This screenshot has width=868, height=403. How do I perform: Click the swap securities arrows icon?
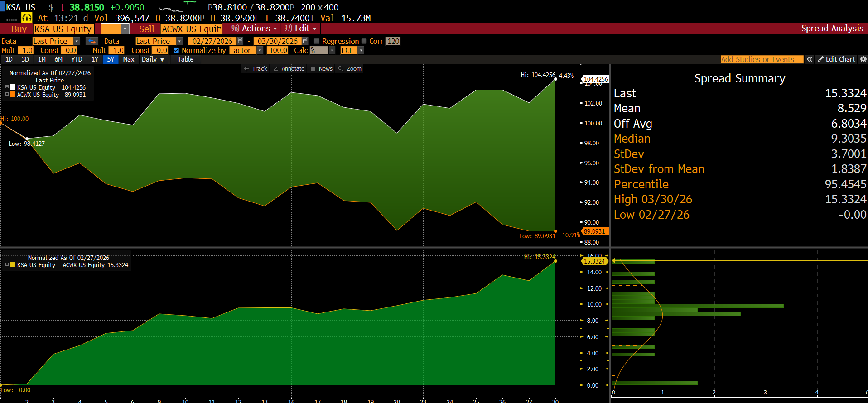[92, 41]
